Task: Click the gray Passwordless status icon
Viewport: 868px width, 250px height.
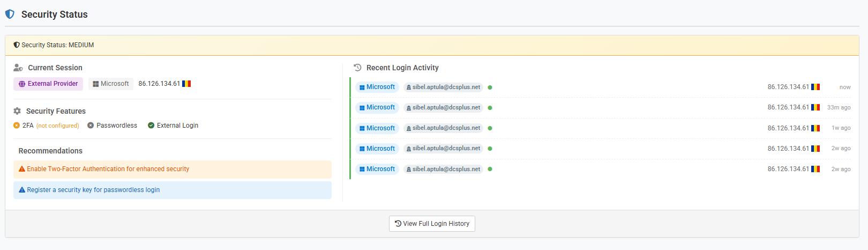Action: (x=91, y=126)
